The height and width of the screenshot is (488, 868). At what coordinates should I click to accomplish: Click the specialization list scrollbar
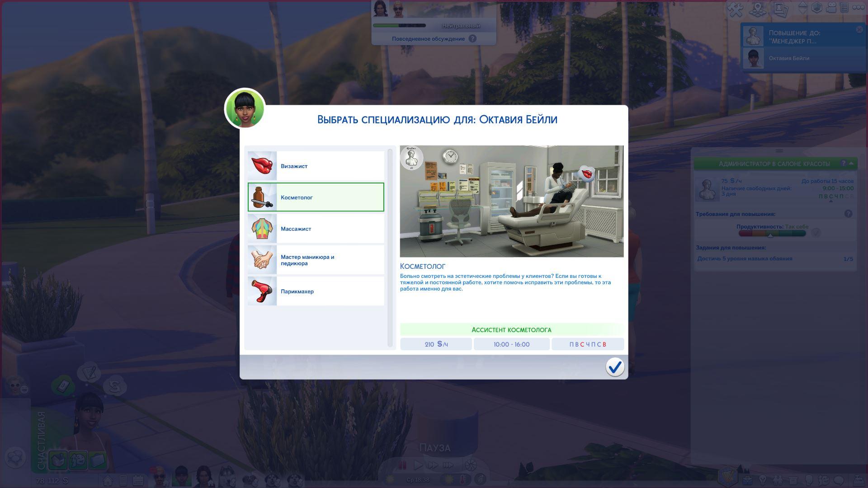[390, 248]
